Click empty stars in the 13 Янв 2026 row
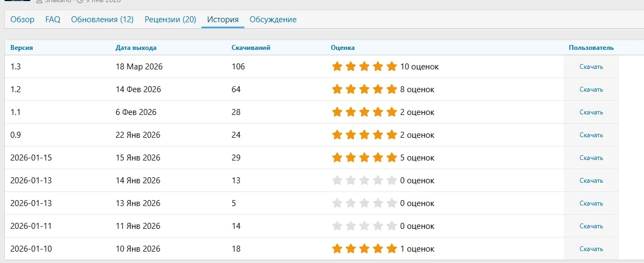The height and width of the screenshot is (263, 644). coord(364,203)
